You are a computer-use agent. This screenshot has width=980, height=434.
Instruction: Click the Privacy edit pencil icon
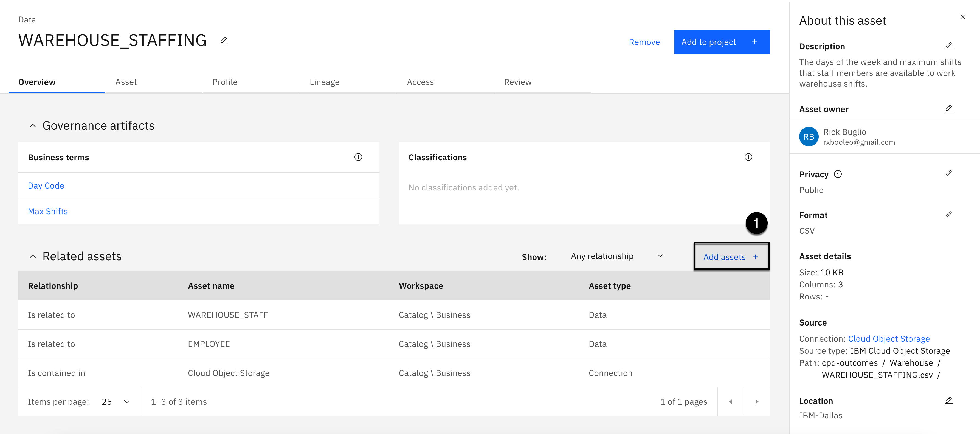coord(948,174)
